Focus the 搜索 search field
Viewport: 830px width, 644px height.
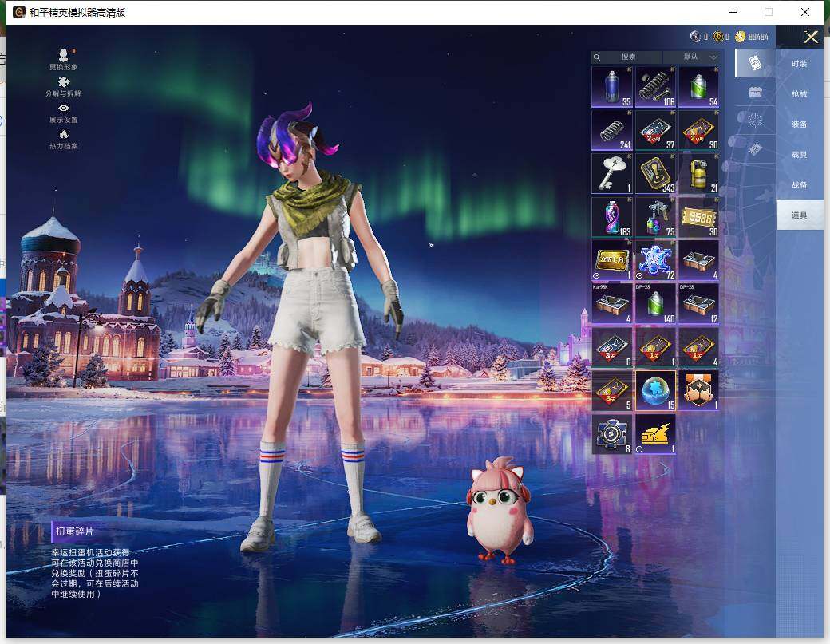point(626,57)
